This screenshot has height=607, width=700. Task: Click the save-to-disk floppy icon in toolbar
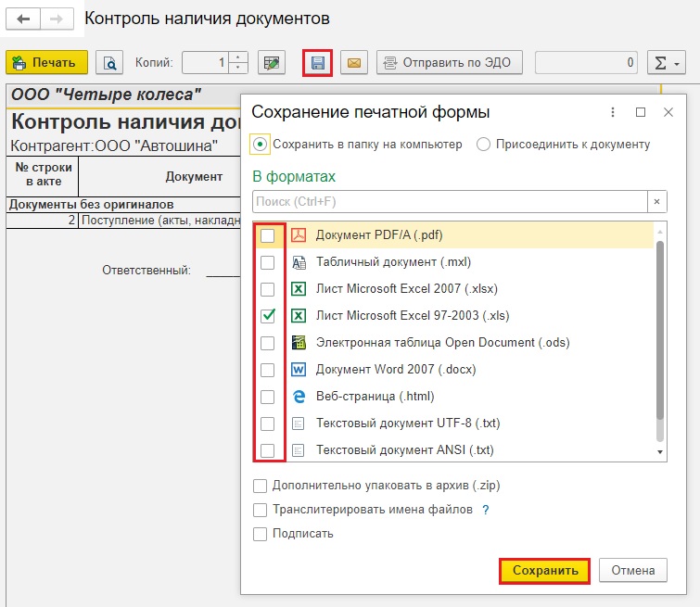(x=318, y=63)
